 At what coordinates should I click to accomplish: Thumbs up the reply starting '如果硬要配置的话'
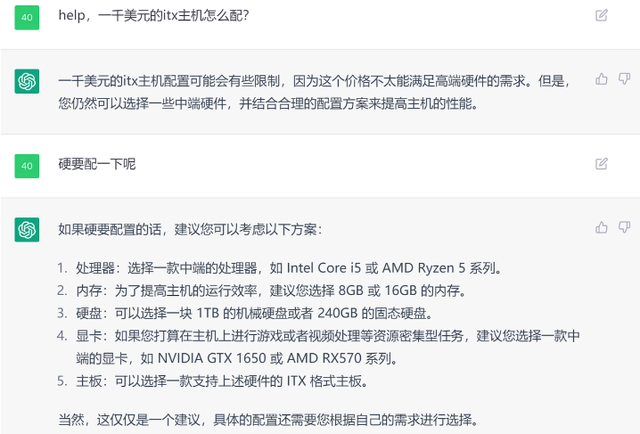(x=601, y=227)
